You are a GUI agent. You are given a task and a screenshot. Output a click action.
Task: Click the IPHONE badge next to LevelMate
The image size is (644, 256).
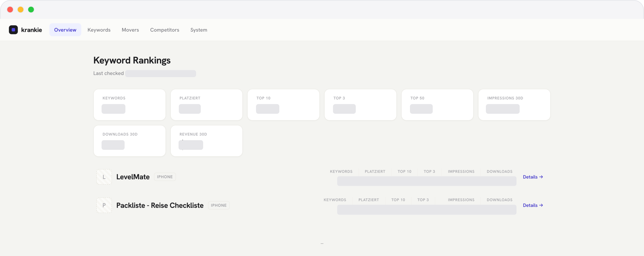(165, 177)
